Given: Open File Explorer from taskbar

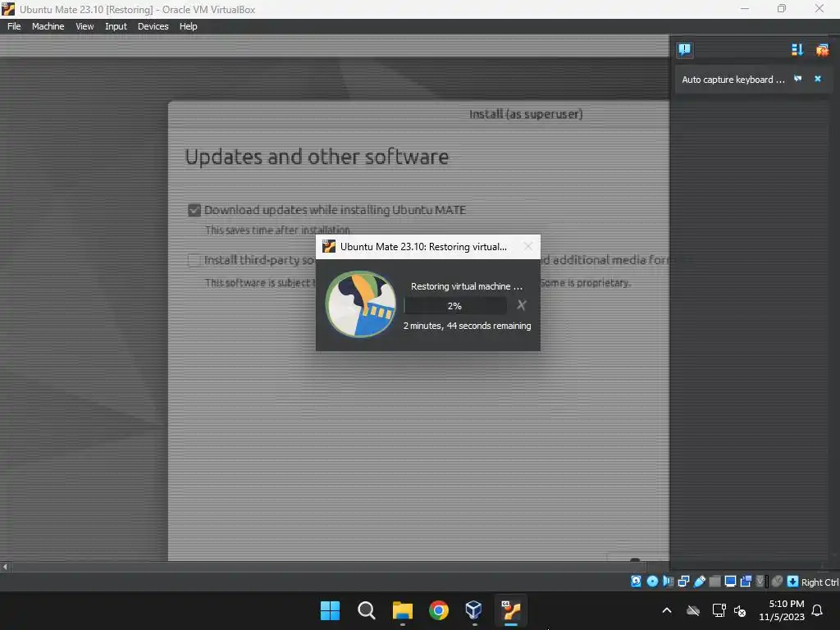Looking at the screenshot, I should [x=402, y=610].
